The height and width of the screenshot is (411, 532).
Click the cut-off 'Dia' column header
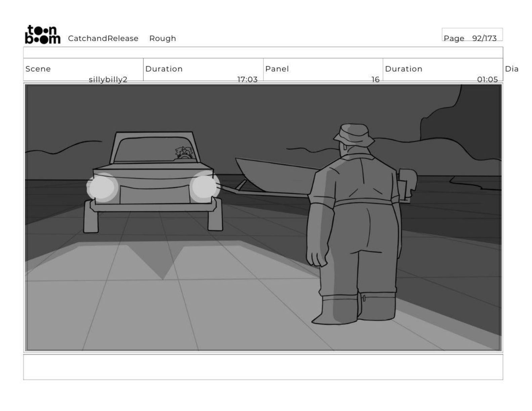click(512, 69)
